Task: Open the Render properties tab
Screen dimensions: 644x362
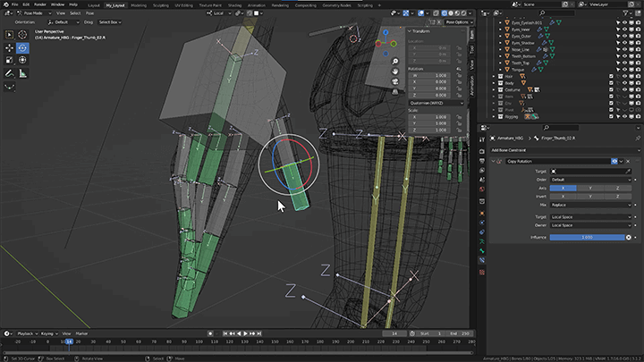Action: (x=482, y=151)
